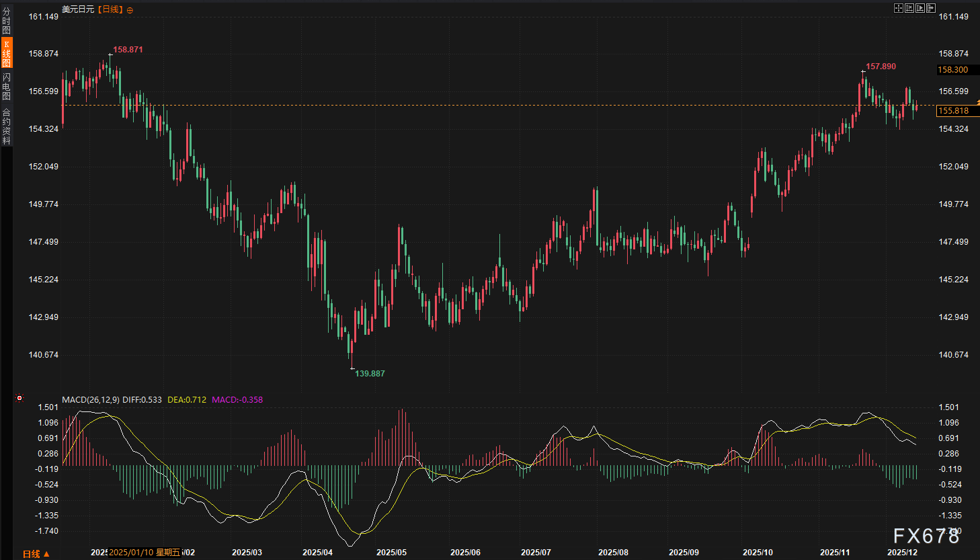Switch to the 分时图 tab
The height and width of the screenshot is (560, 980).
click(6, 21)
